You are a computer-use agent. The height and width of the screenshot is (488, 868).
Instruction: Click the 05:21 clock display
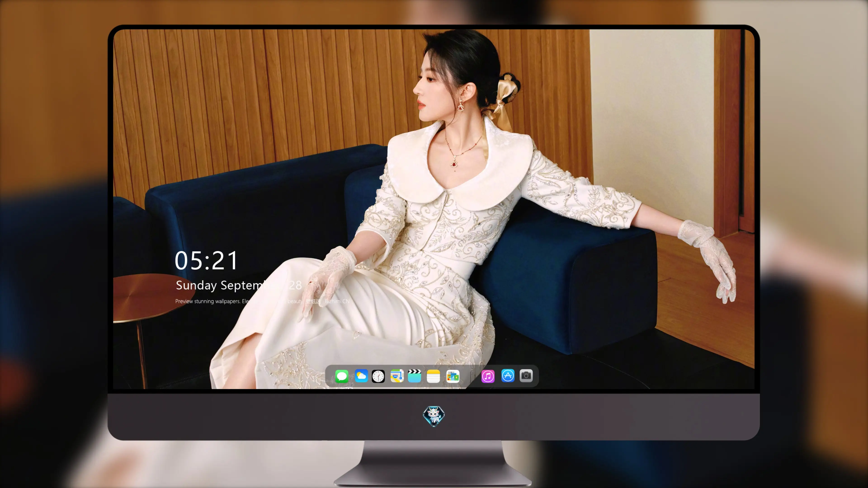[206, 260]
